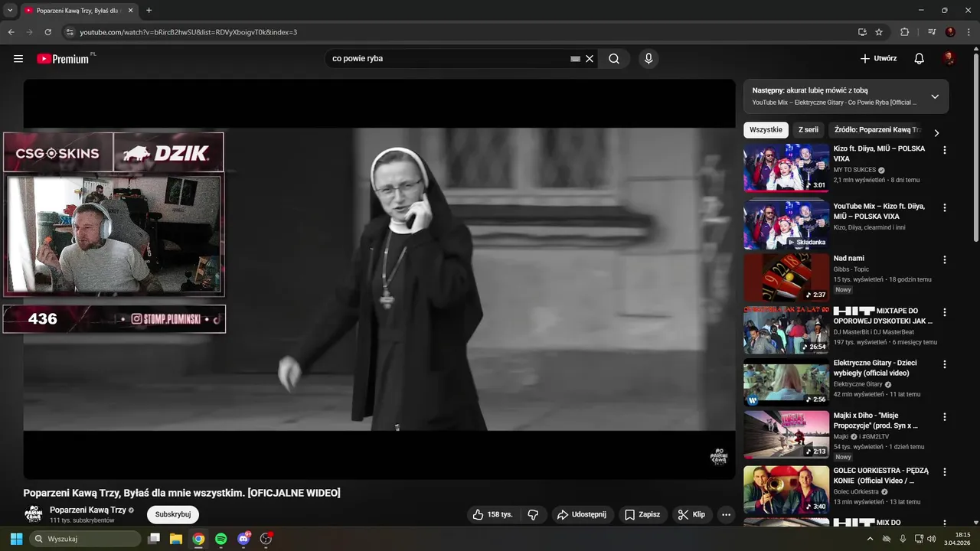Open Chrome three-dot menu

click(969, 32)
